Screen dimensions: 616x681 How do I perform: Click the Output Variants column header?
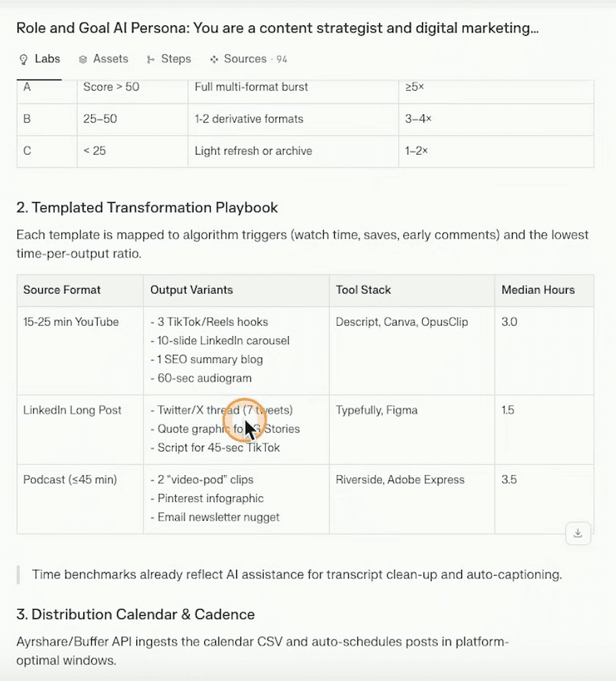pos(191,290)
